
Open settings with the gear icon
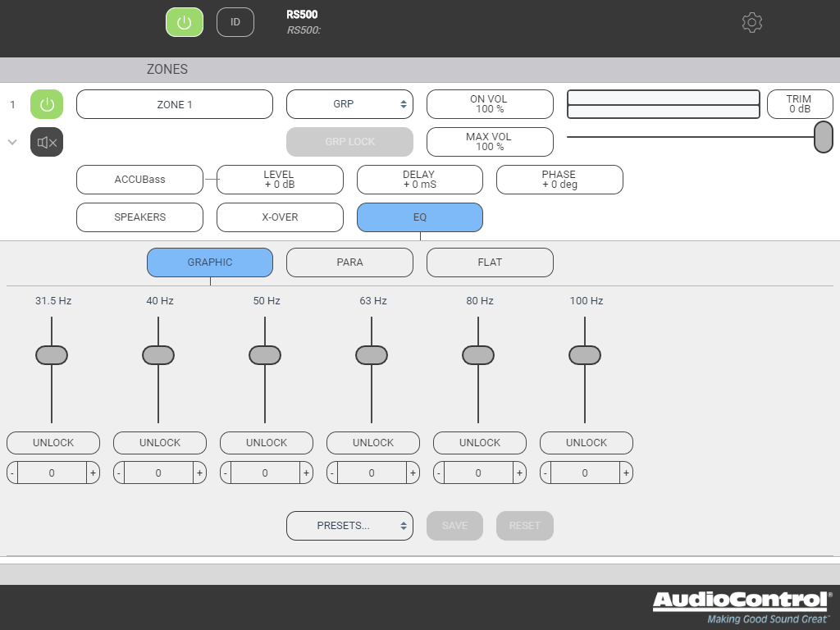(x=751, y=22)
